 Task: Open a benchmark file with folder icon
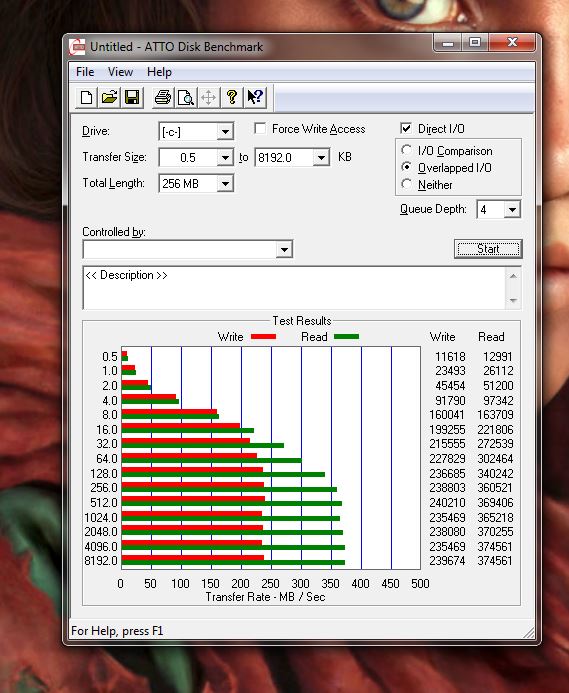click(x=109, y=97)
